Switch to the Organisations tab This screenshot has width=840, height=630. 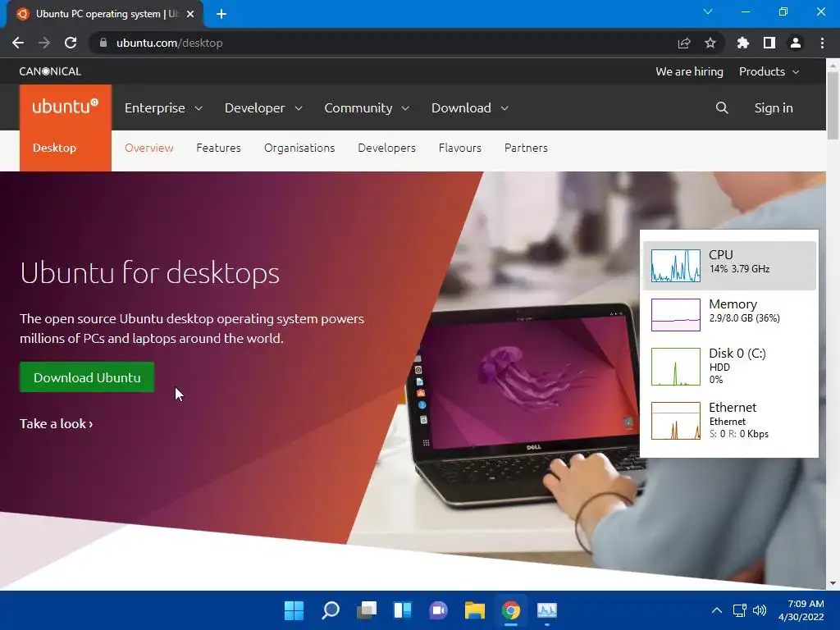coord(299,148)
